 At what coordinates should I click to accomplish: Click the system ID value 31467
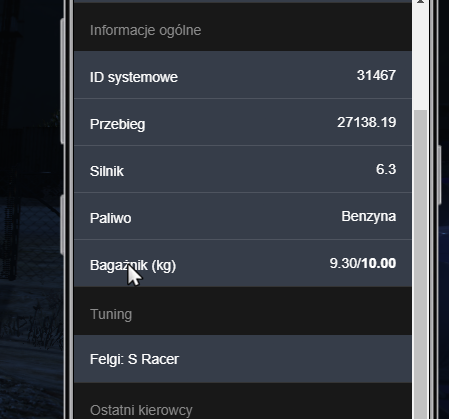tap(376, 75)
